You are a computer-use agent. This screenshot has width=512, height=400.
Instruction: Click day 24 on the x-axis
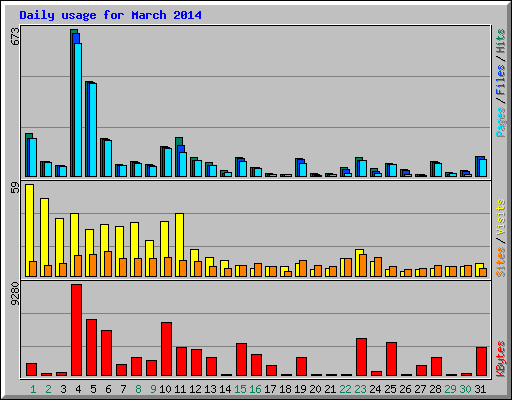coord(375,389)
